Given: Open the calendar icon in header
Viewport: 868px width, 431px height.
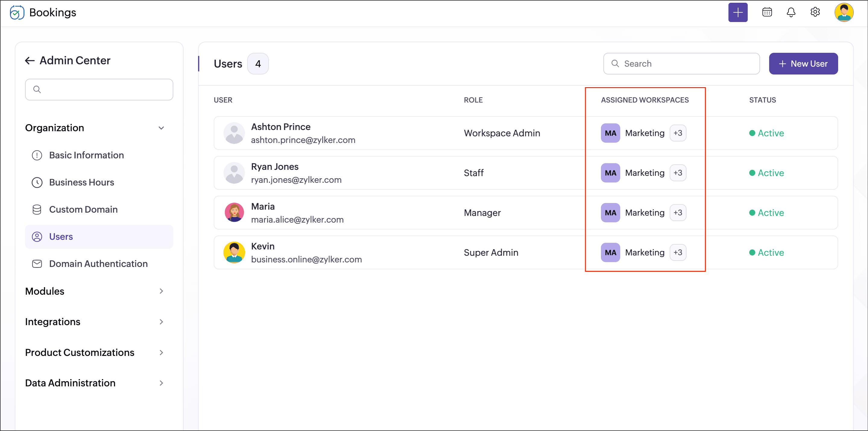Looking at the screenshot, I should pyautogui.click(x=767, y=12).
